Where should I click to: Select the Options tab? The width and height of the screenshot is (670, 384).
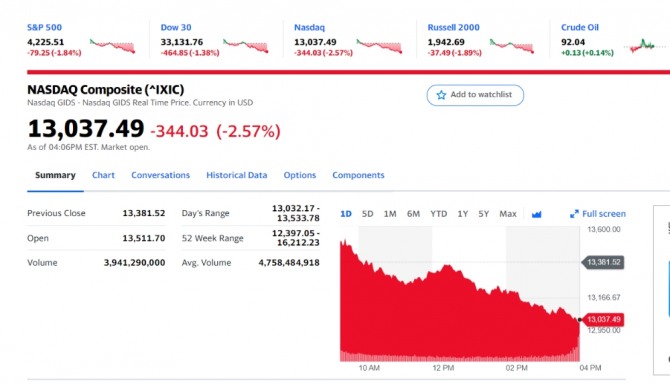(300, 175)
